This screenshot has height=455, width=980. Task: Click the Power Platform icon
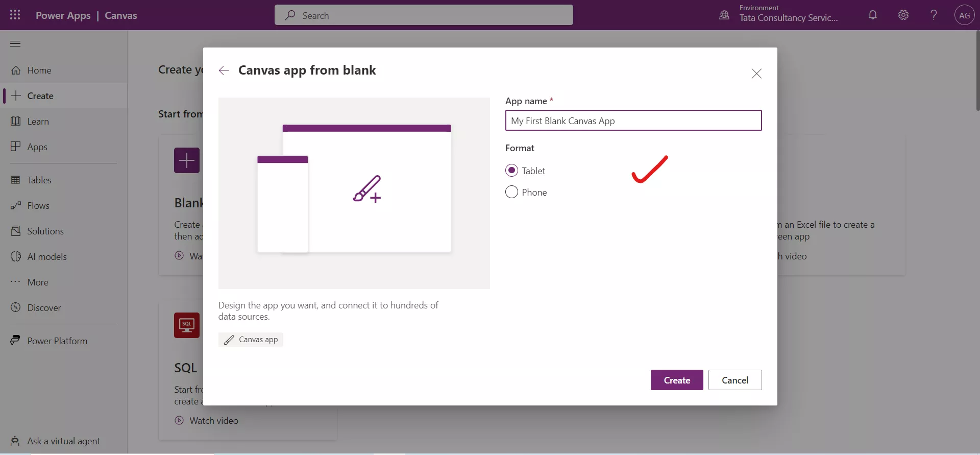pyautogui.click(x=16, y=340)
